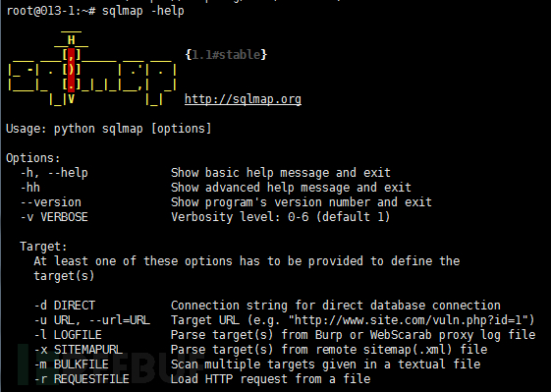Click the red highlighted logo block
Viewport: 551px width, 392px height.
(71, 71)
